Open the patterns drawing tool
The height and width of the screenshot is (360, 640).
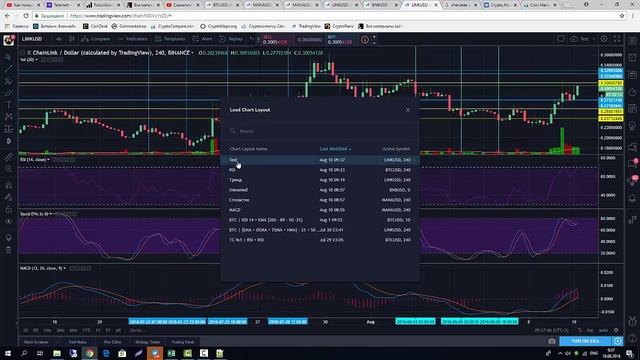[x=9, y=117]
